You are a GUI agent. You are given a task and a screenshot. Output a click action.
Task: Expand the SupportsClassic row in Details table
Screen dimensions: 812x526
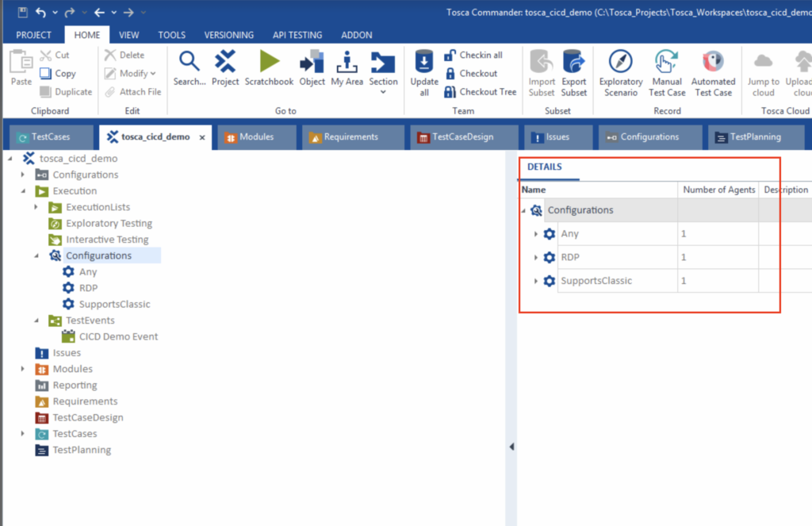(535, 281)
